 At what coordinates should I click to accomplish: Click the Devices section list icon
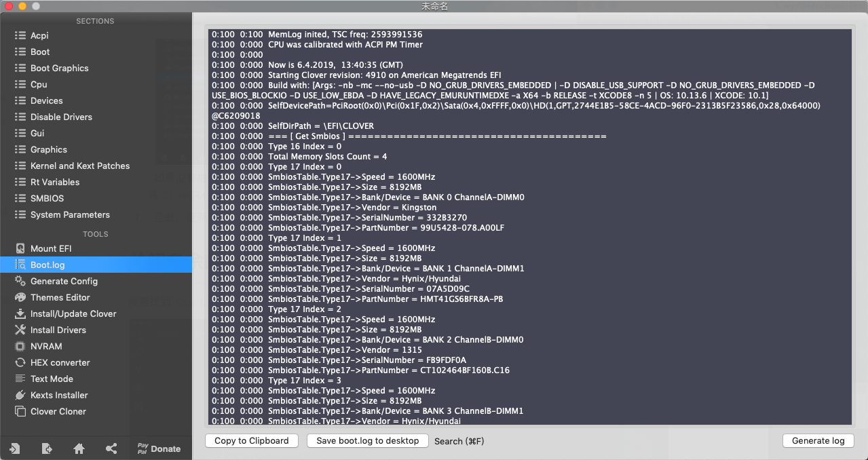coord(20,100)
